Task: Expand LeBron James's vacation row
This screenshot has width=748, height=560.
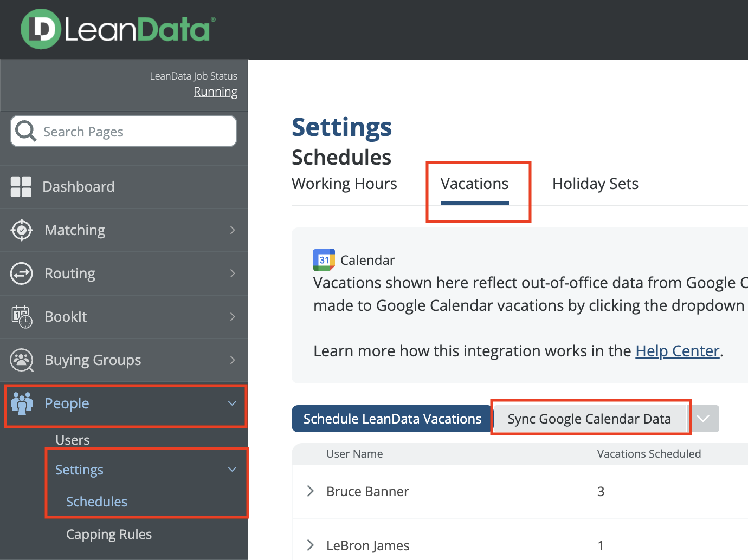Action: click(310, 545)
